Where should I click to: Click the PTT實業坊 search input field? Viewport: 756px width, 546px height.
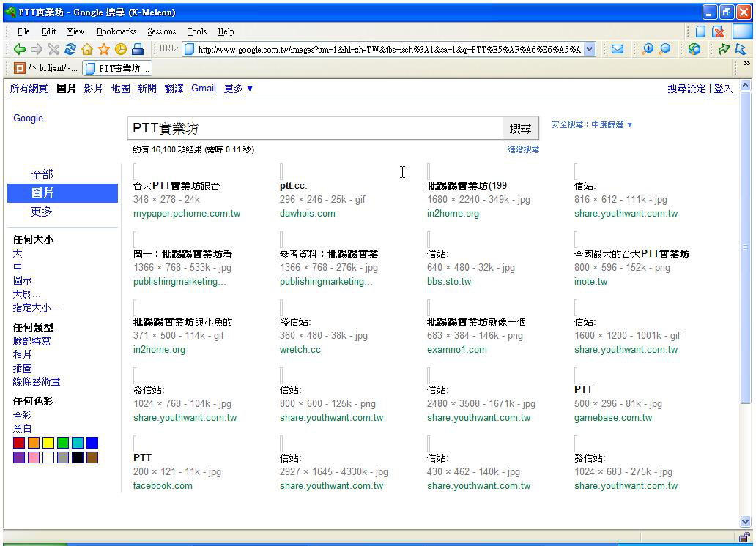coord(315,128)
